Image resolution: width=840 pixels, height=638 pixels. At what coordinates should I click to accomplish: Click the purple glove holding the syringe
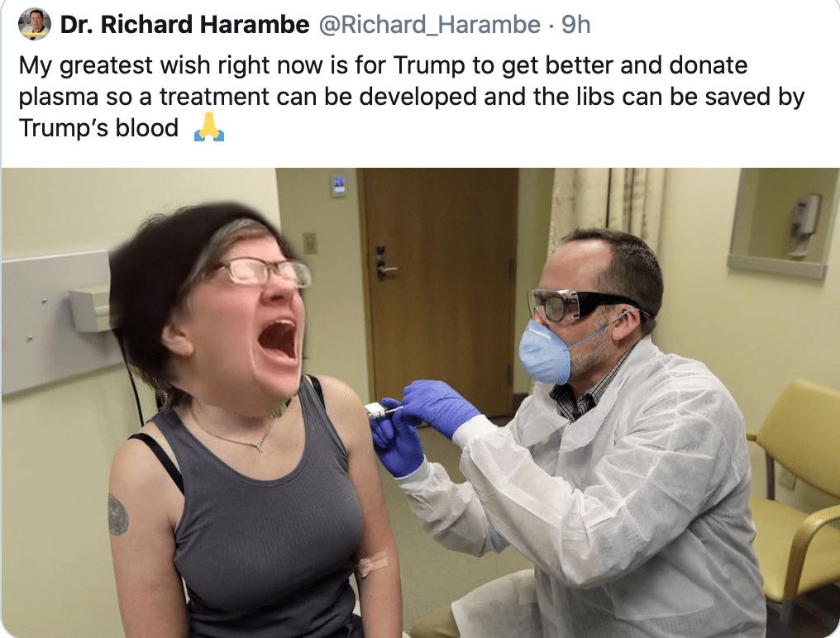439,408
